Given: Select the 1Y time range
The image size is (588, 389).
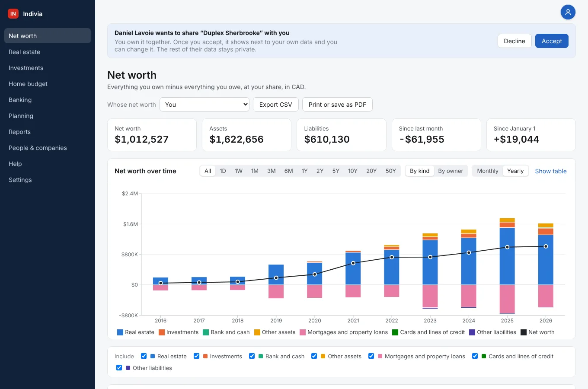Looking at the screenshot, I should [x=304, y=171].
